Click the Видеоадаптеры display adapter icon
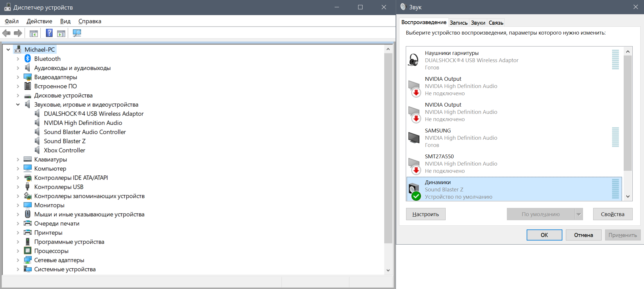 pyautogui.click(x=28, y=77)
